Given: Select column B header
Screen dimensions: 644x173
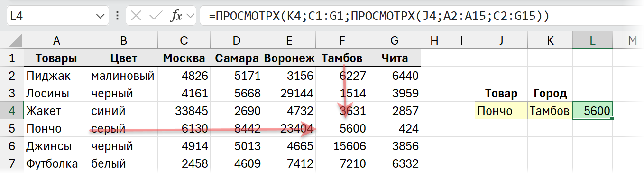Looking at the screenshot, I should tap(123, 41).
